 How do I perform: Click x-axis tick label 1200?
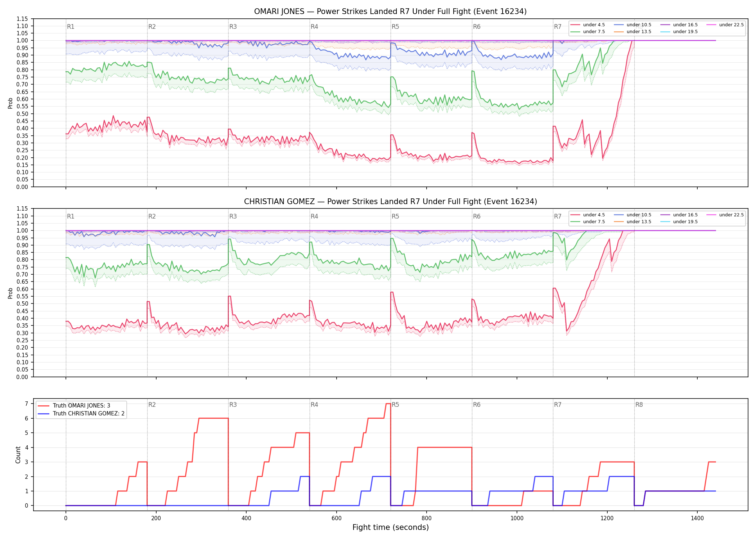[x=607, y=518]
